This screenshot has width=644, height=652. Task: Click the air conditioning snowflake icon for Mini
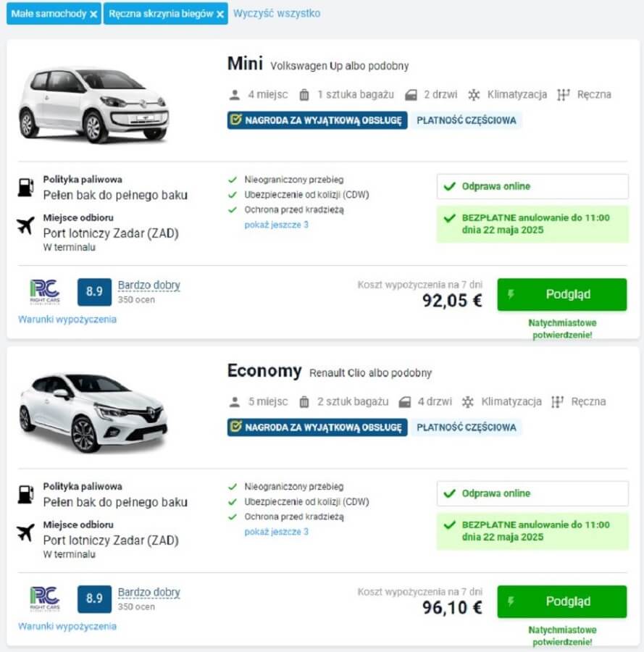(x=474, y=94)
